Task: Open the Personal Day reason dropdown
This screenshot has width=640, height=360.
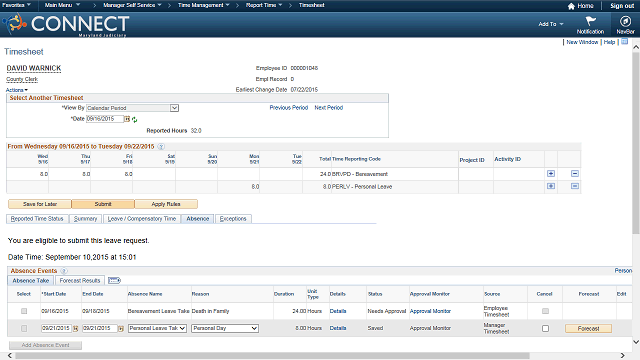Action: pos(225,328)
